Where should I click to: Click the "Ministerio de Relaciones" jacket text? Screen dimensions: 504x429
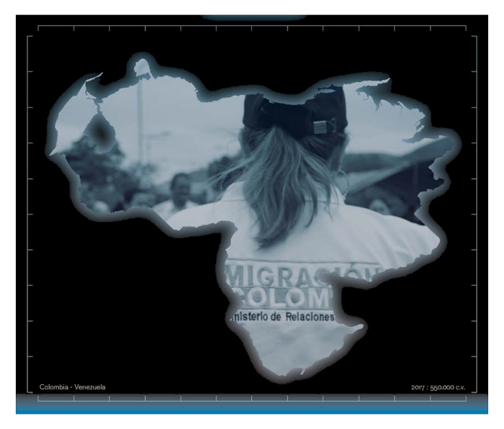tap(283, 317)
